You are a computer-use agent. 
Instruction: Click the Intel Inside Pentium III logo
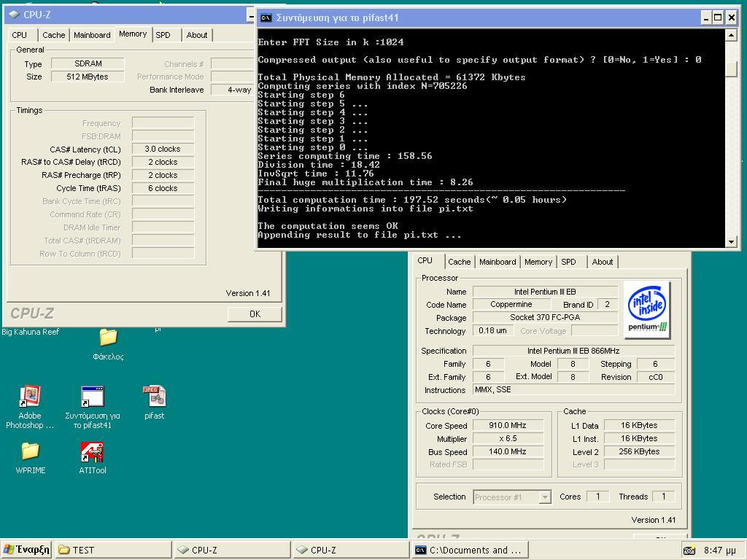pos(647,309)
